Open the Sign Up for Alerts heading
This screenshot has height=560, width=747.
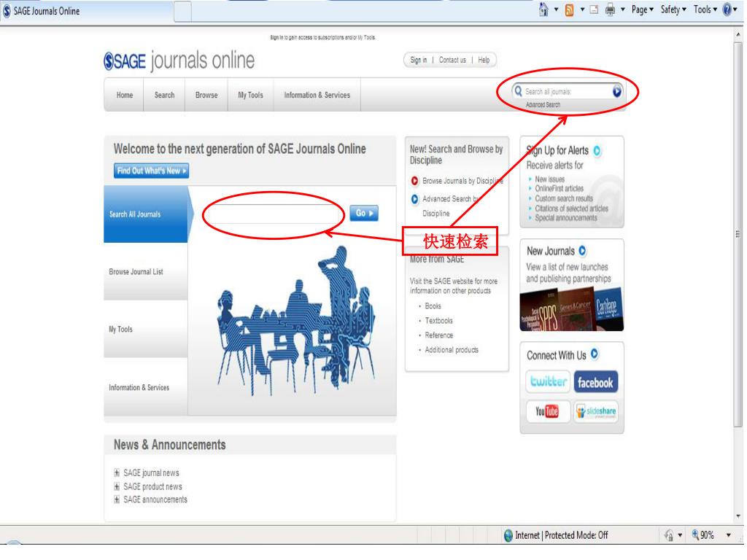pos(557,151)
